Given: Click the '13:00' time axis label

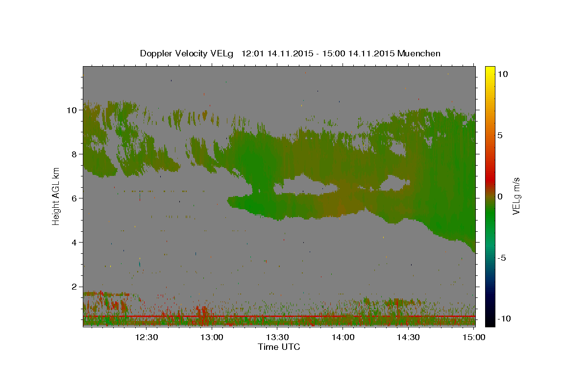Looking at the screenshot, I should tap(212, 337).
